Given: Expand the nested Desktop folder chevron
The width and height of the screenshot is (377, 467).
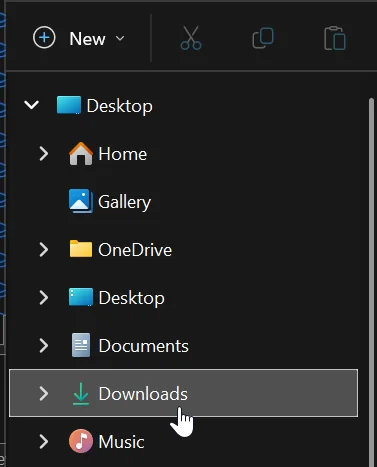Looking at the screenshot, I should pyautogui.click(x=44, y=297).
